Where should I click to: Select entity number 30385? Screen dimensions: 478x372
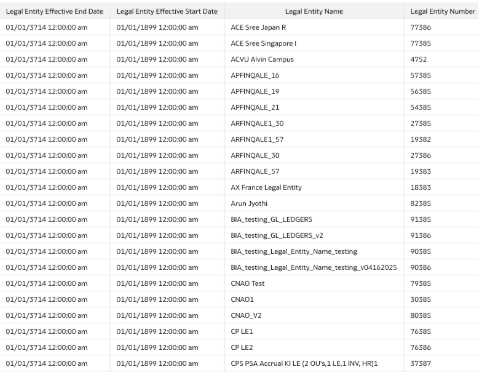420,299
